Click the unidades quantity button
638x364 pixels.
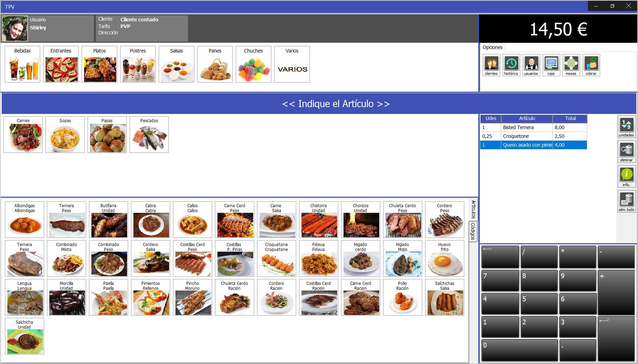[626, 127]
